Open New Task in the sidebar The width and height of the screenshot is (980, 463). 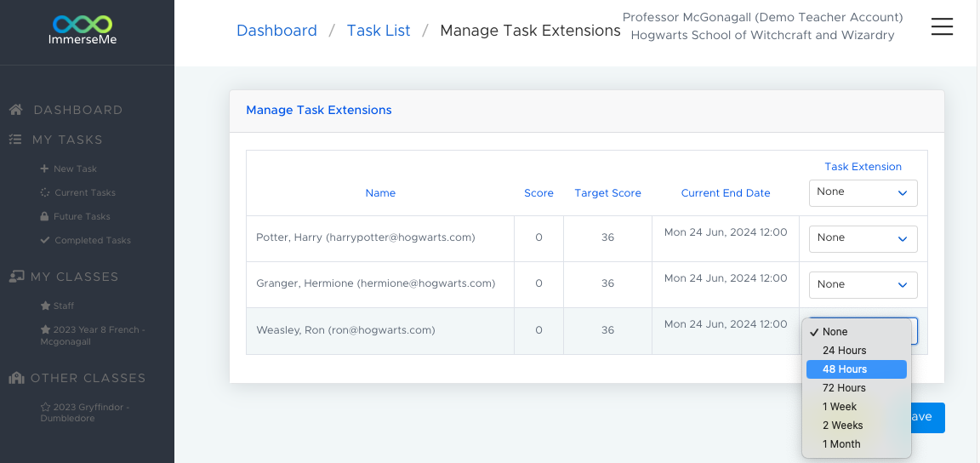pos(75,169)
